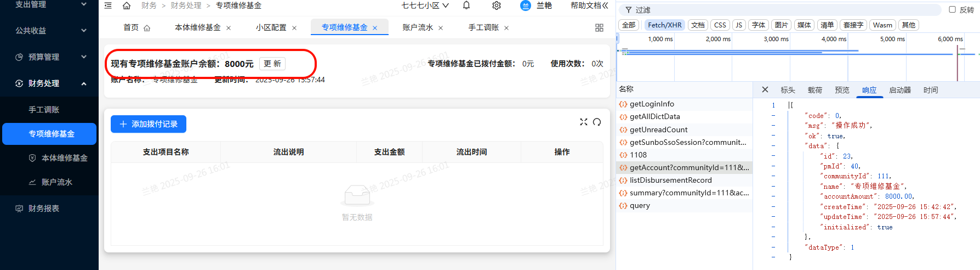
Task: Collapse 财务处理 sidebar menu
Action: pos(49,83)
